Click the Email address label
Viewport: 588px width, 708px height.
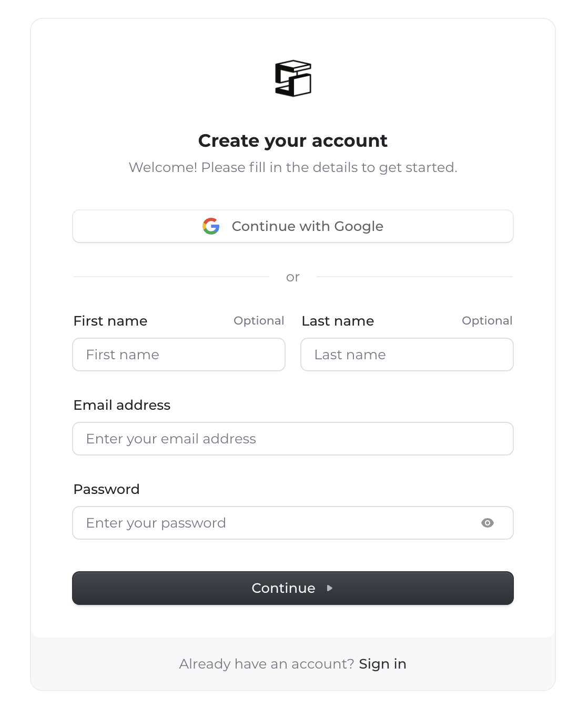coord(121,405)
